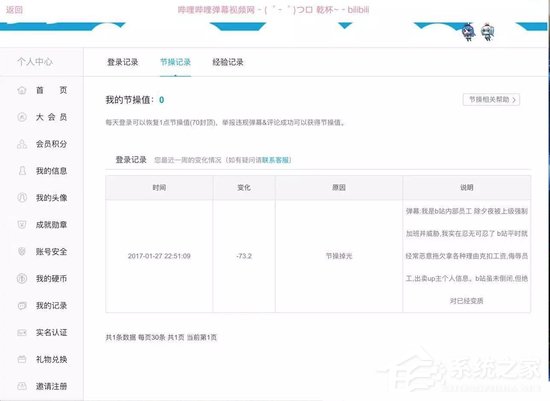
Task: Click the 弹幕 description text cell
Action: click(x=467, y=256)
